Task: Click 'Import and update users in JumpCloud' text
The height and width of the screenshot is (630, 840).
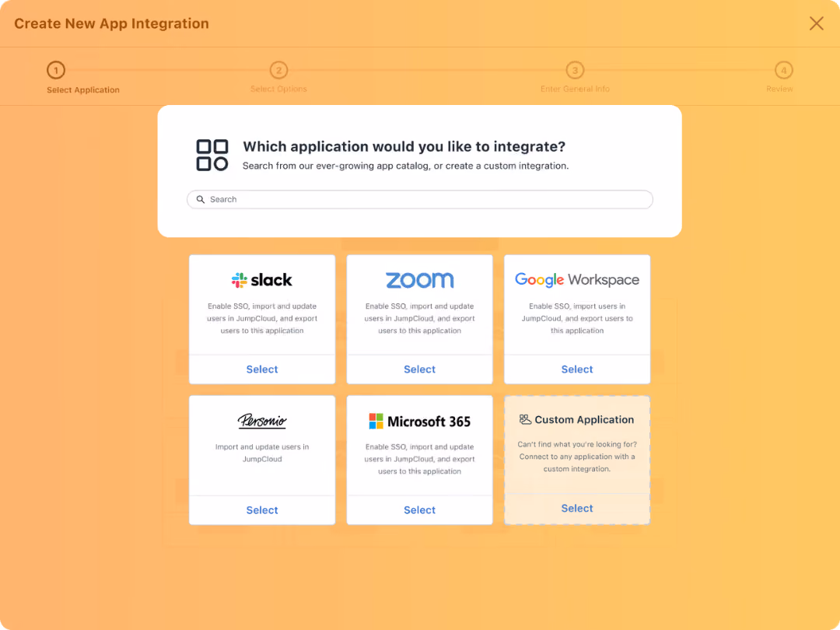Action: pyautogui.click(x=262, y=453)
